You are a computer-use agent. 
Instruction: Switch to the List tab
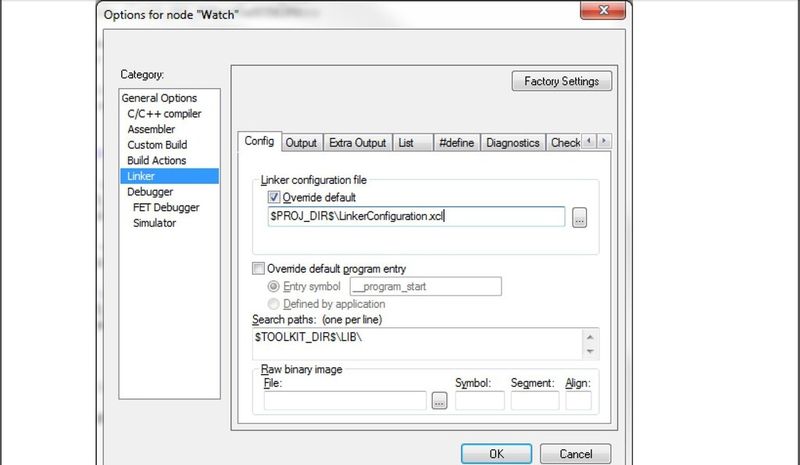(412, 142)
